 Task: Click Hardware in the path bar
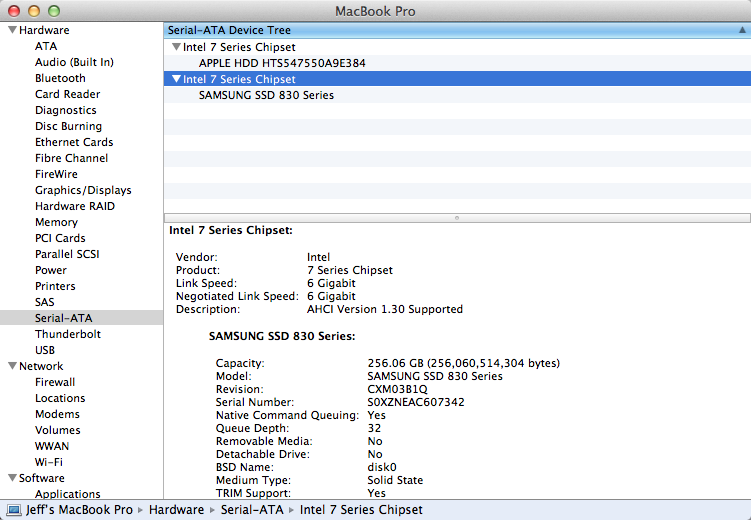[x=176, y=510]
